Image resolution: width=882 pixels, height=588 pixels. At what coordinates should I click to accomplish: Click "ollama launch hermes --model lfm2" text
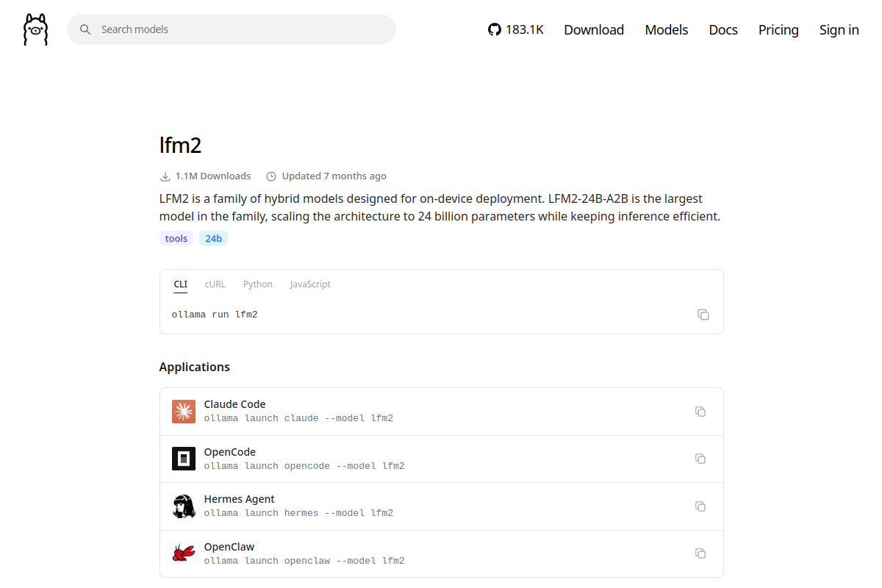point(298,513)
